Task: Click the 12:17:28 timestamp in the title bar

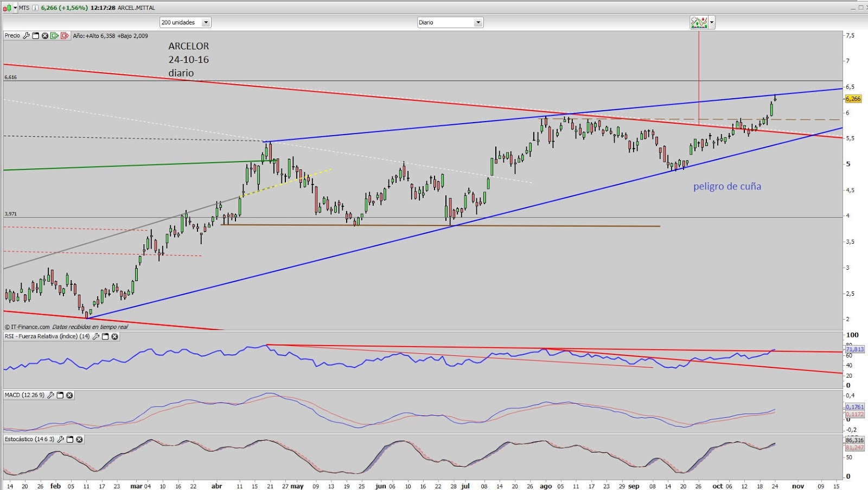Action: coord(103,8)
